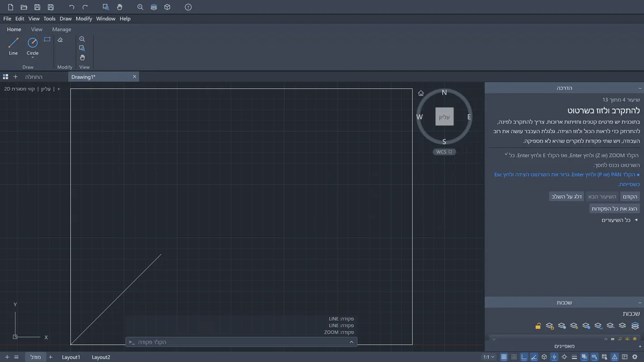The image size is (644, 362).
Task: Click the עליון top face of the view cube
Action: click(444, 117)
